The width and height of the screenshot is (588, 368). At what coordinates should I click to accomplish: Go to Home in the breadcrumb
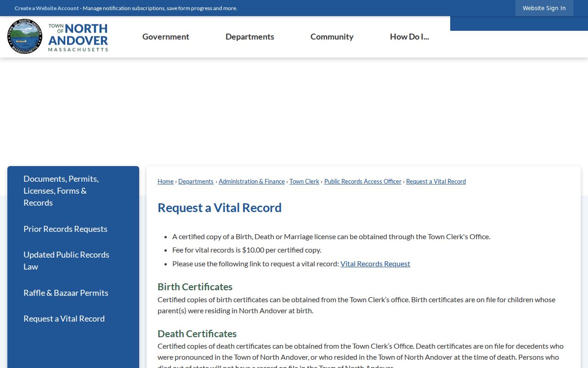165,181
